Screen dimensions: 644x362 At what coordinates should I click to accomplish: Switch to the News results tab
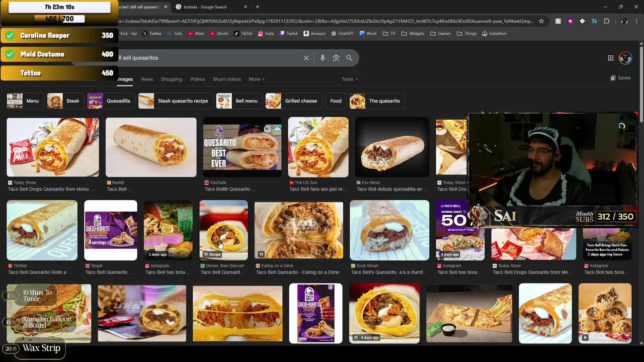tap(147, 79)
